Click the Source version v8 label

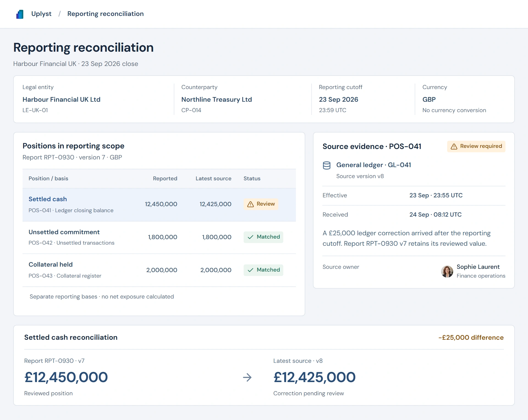(x=360, y=176)
